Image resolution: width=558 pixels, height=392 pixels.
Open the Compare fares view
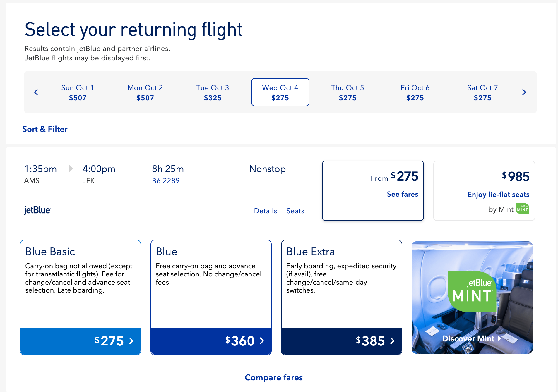tap(273, 377)
